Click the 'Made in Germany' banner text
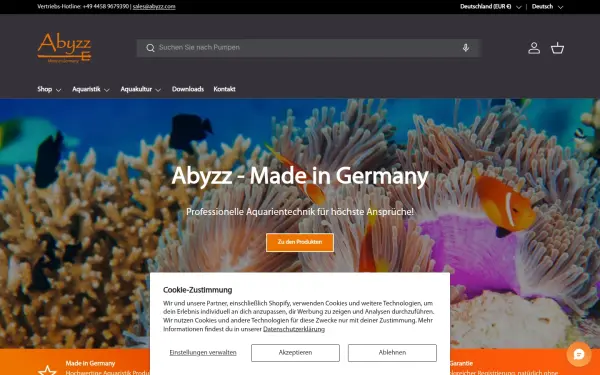 (90, 363)
